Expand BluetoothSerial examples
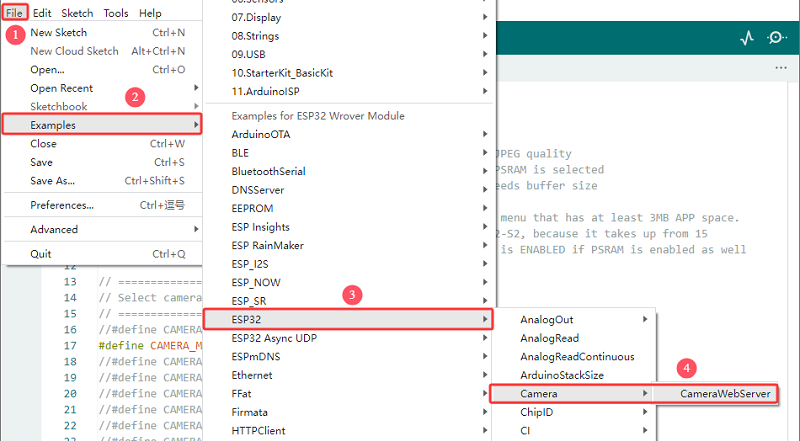Viewport: 800px width, 441px height. coord(349,171)
